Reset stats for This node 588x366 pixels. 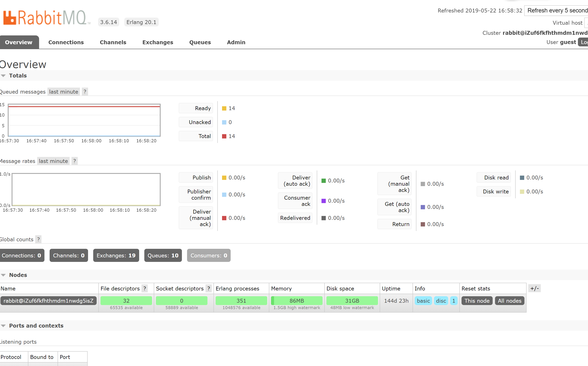point(477,301)
